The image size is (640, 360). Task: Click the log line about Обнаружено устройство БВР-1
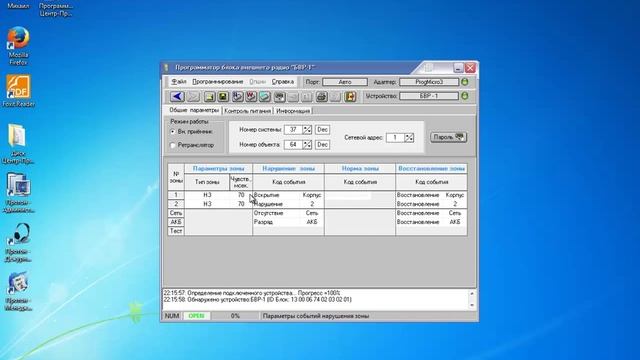pos(258,300)
